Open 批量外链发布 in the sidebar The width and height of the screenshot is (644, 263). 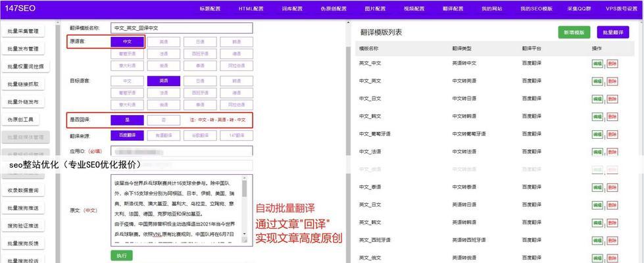pos(22,102)
